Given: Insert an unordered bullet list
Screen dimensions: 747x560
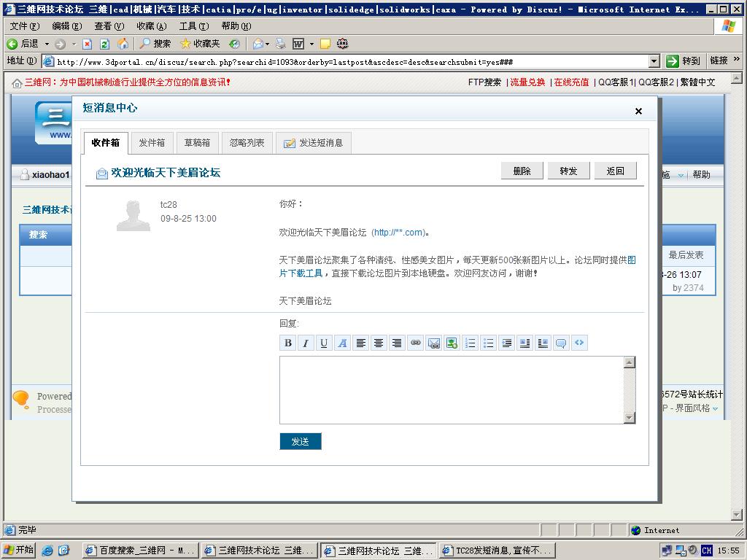Looking at the screenshot, I should point(488,343).
